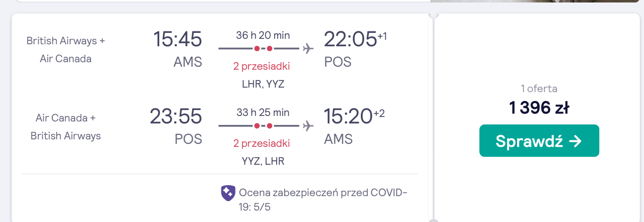
Task: Click the 1 396 zł price
Action: [x=539, y=108]
